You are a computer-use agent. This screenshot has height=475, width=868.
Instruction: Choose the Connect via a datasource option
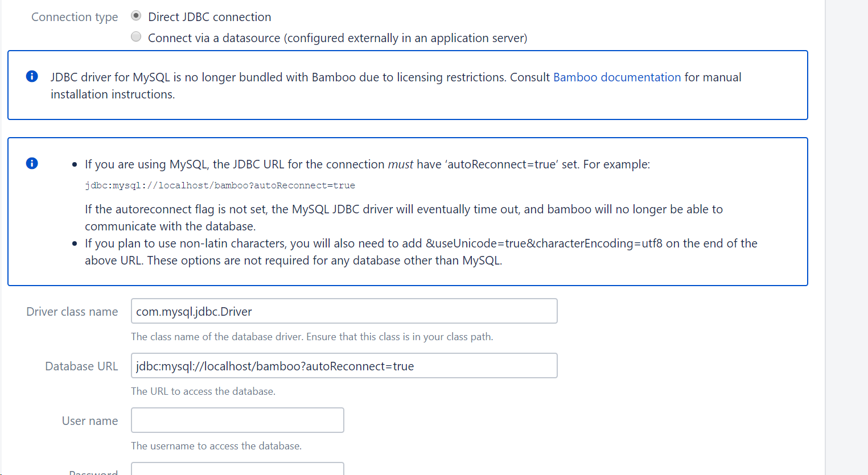coord(136,36)
